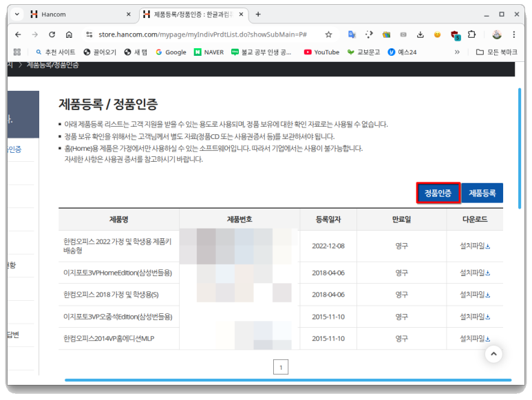Image resolution: width=532 pixels, height=400 pixels.
Task: Download 설치파일 for 한컴오피스 2018 row
Action: point(475,295)
